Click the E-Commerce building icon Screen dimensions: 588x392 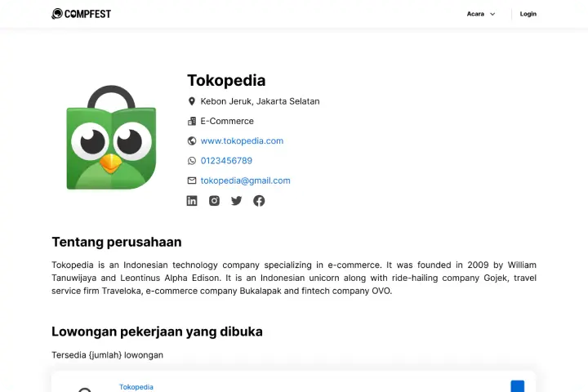click(192, 121)
